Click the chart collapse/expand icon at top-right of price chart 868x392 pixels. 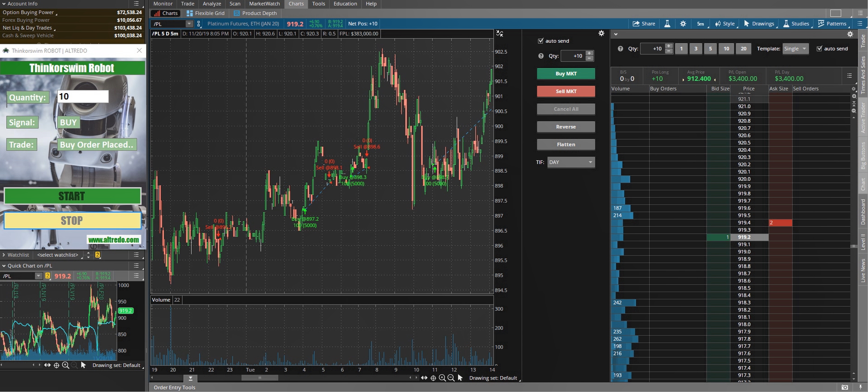coord(499,34)
